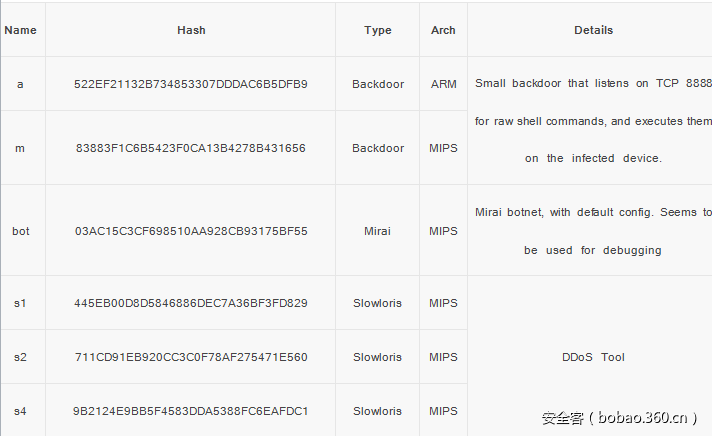Select hash 83883F1C6B5423F0CA13B4278B431656
This screenshot has height=436, width=712.
(191, 148)
